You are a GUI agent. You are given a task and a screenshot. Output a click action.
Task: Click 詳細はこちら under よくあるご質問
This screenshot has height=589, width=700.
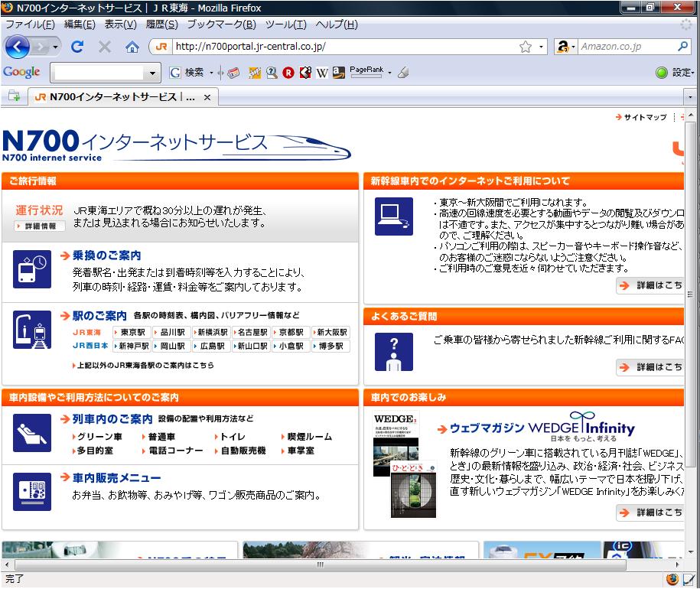coord(650,367)
